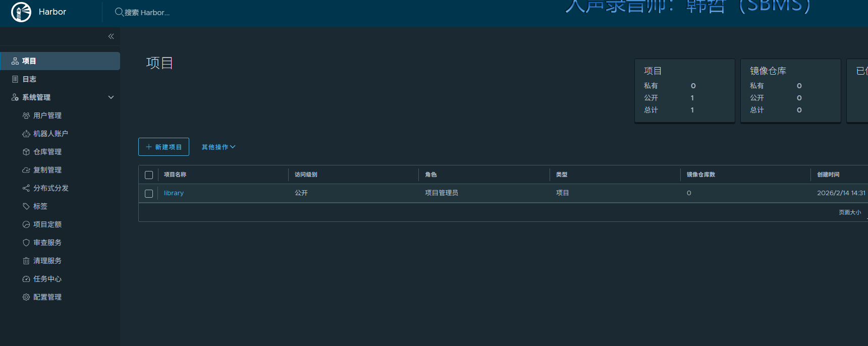The image size is (868, 346).
Task: Click the 复制管理 cloud icon
Action: [x=26, y=170]
